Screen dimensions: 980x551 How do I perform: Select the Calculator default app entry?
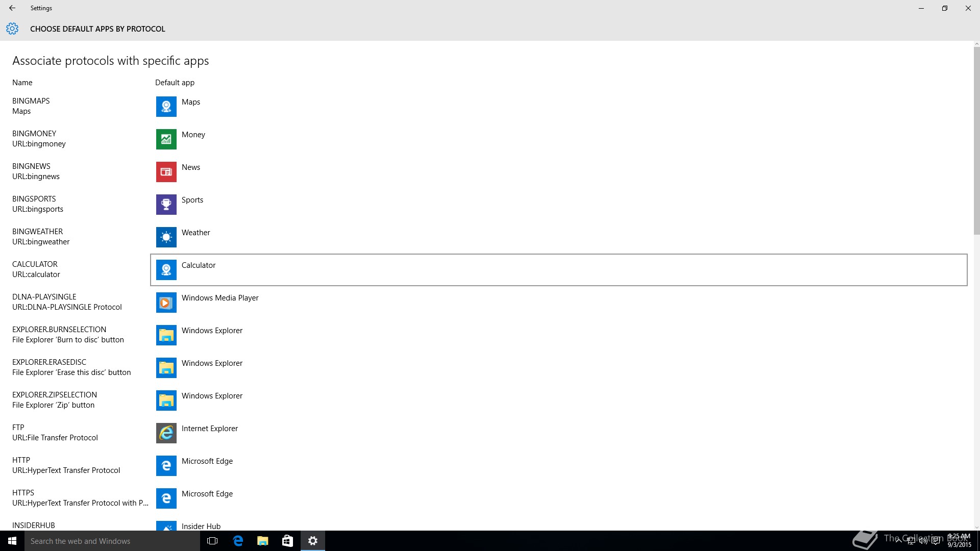tap(559, 270)
